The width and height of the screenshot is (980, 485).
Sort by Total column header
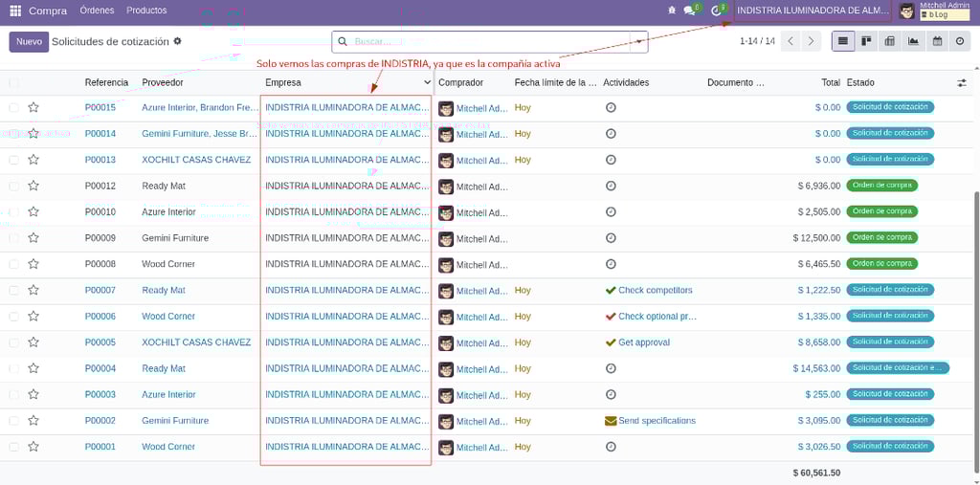point(831,82)
